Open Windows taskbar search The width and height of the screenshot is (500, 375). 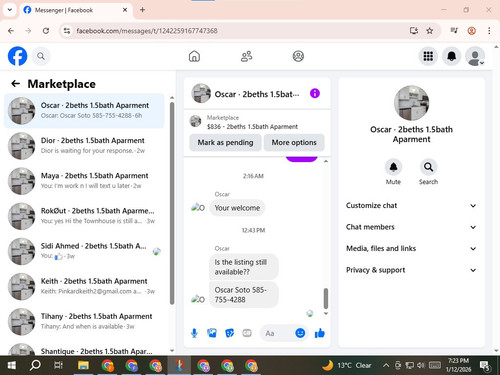pos(35,365)
